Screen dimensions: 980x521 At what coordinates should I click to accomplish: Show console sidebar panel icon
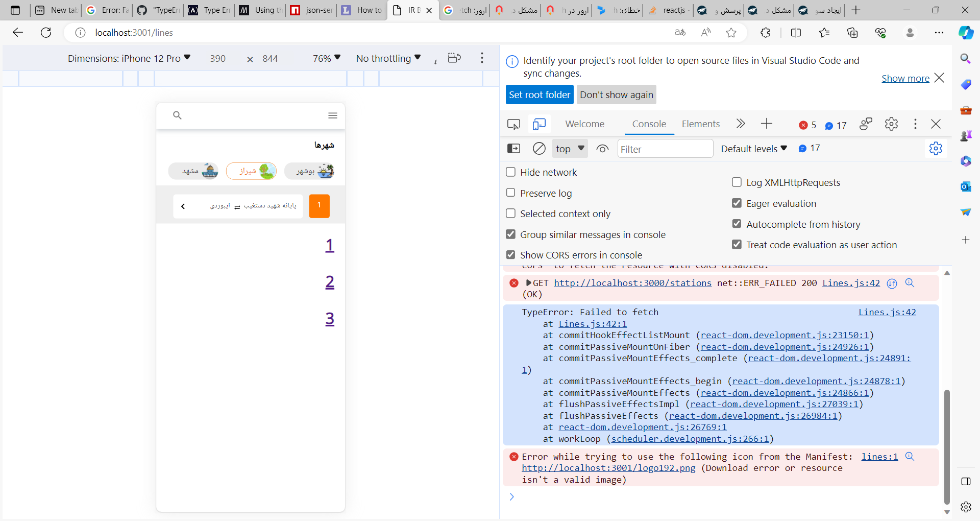click(x=513, y=149)
